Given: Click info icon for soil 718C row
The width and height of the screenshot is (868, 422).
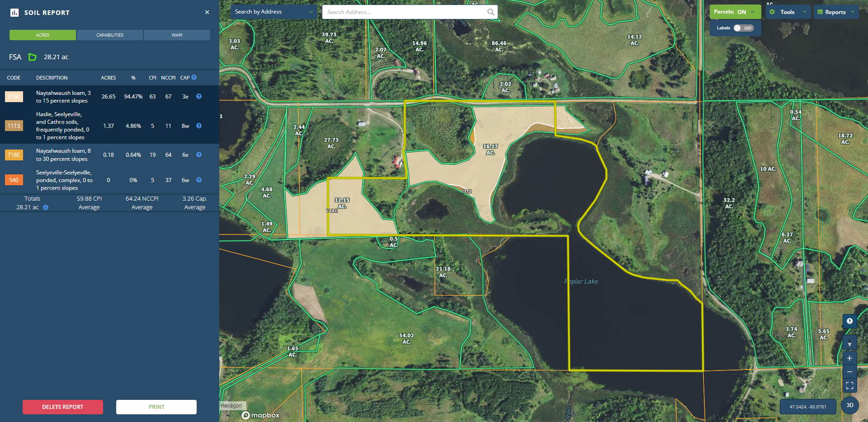Looking at the screenshot, I should coord(199,97).
